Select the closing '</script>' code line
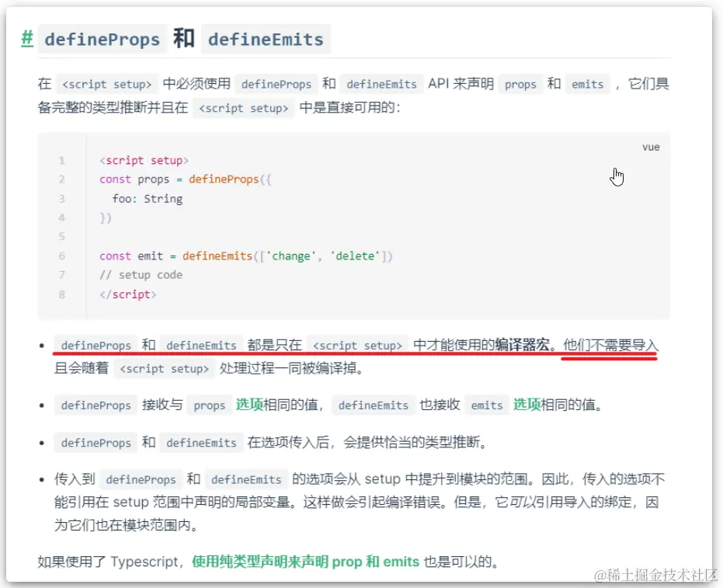Image resolution: width=723 pixels, height=588 pixels. coord(127,294)
